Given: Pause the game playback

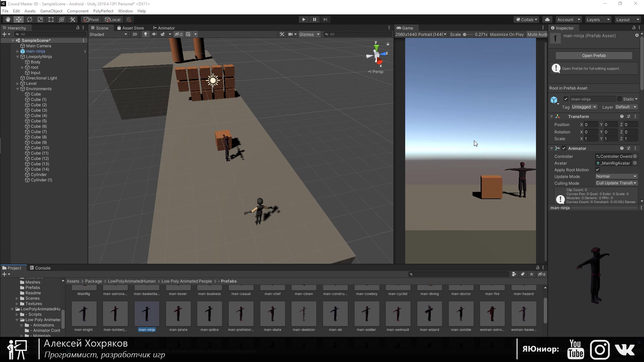Looking at the screenshot, I should coord(314,19).
